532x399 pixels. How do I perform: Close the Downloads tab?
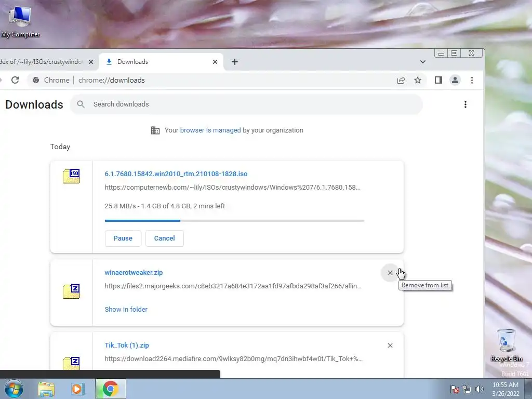[x=215, y=62]
